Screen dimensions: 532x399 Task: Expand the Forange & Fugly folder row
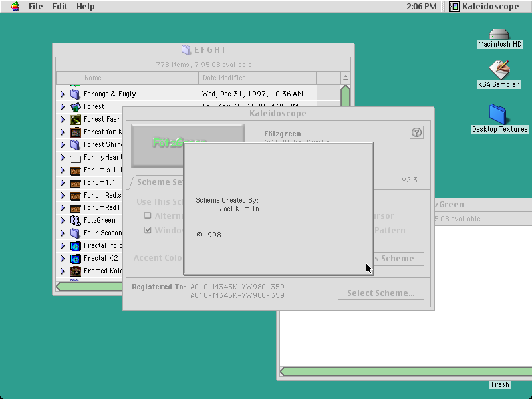click(x=63, y=94)
